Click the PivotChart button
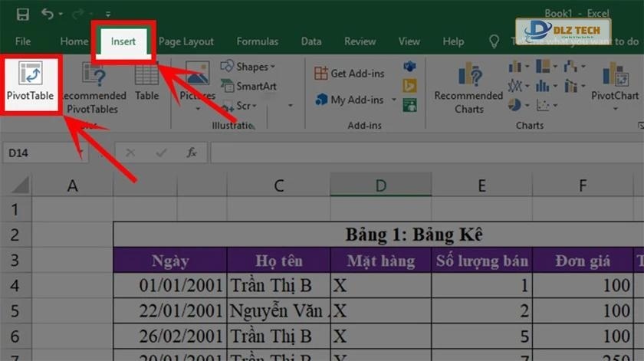644x361 pixels. pos(615,81)
